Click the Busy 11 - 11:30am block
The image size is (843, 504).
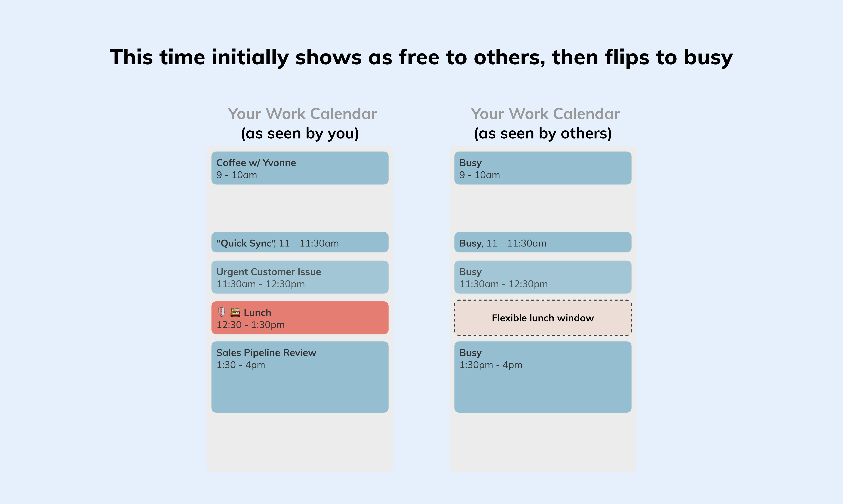point(543,242)
